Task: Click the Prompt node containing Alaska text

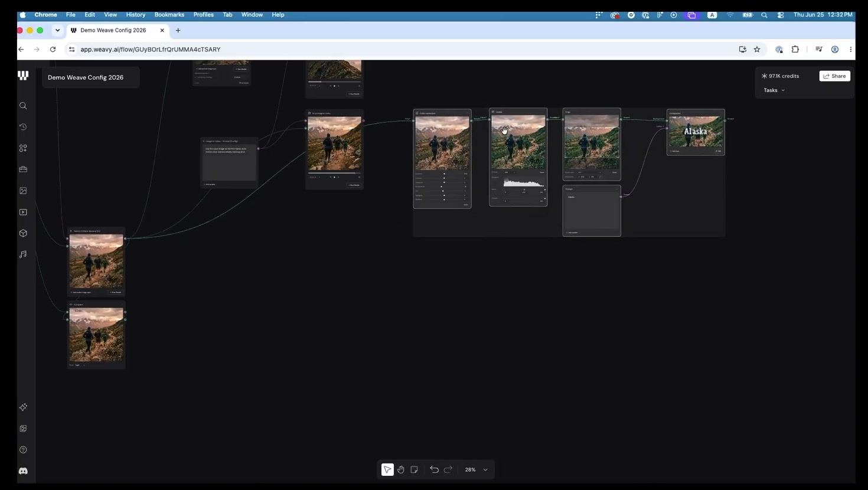Action: (592, 211)
